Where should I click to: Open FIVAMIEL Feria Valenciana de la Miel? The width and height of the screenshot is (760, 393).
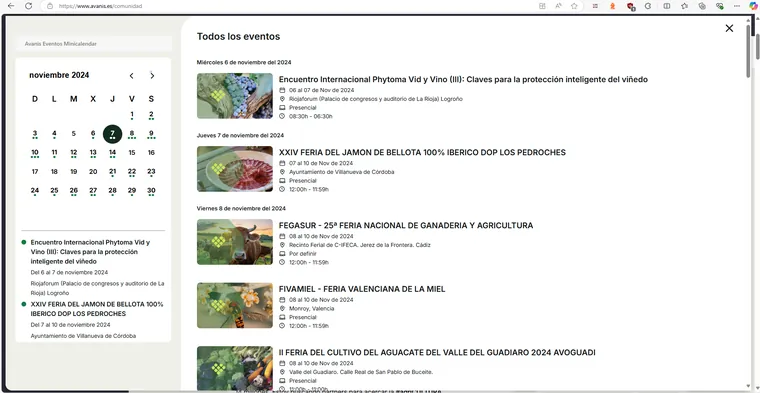pyautogui.click(x=362, y=289)
